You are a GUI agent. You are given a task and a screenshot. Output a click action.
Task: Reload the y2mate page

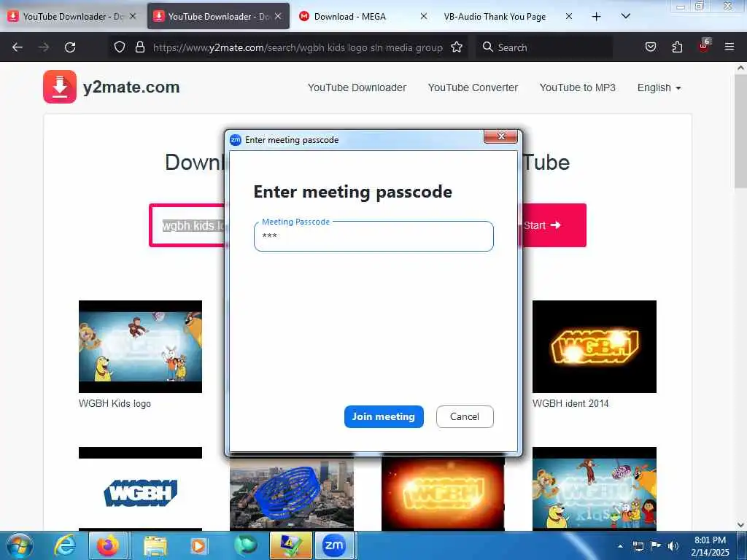coord(70,47)
